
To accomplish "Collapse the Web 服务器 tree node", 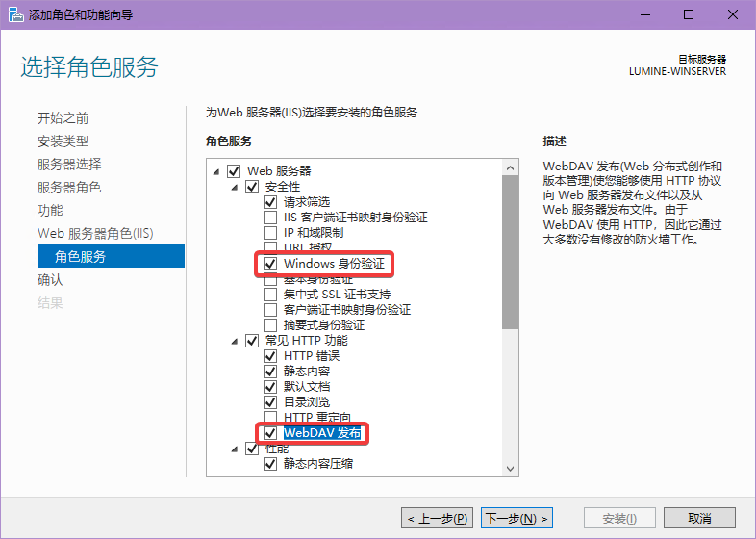I will pos(216,171).
